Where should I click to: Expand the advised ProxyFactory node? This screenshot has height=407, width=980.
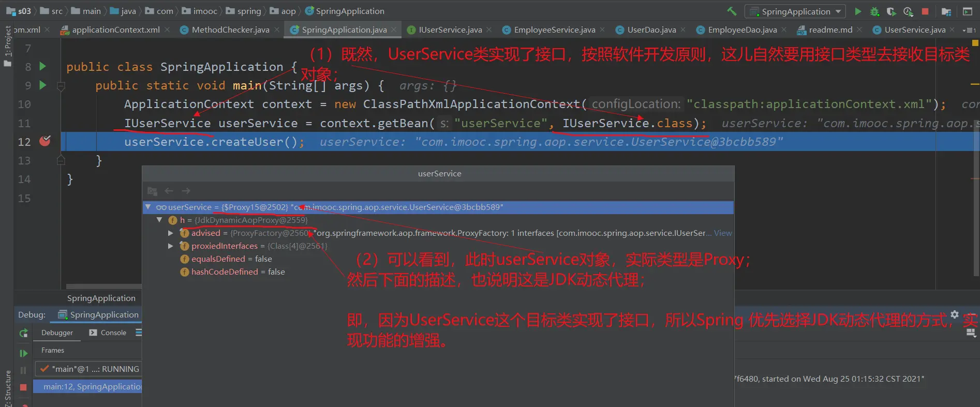coord(171,233)
